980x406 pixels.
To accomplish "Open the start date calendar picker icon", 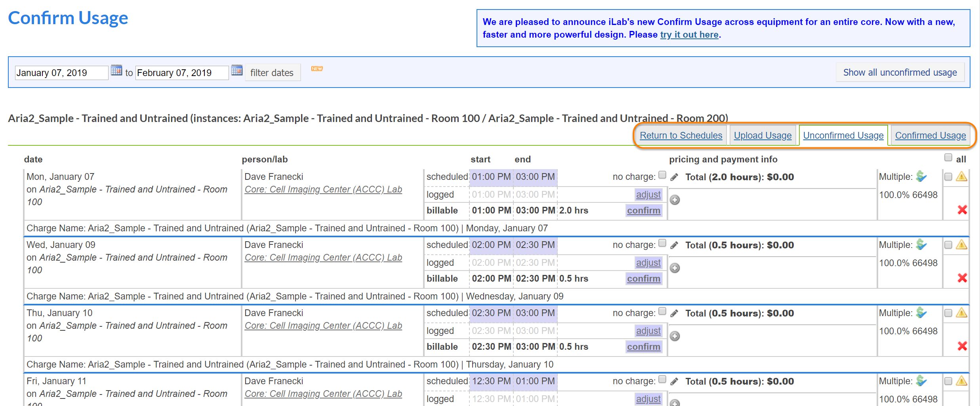I will click(x=116, y=71).
